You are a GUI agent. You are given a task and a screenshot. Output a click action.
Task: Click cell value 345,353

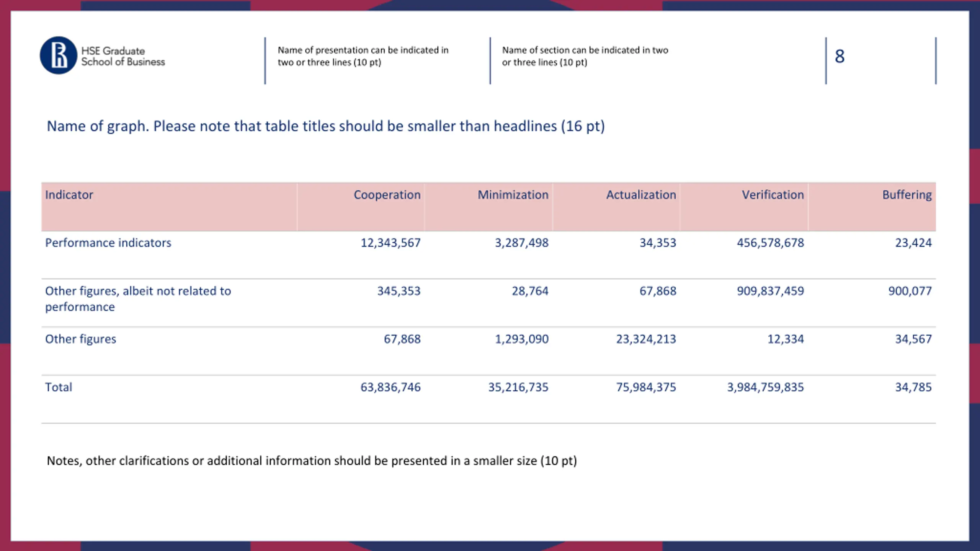click(399, 291)
